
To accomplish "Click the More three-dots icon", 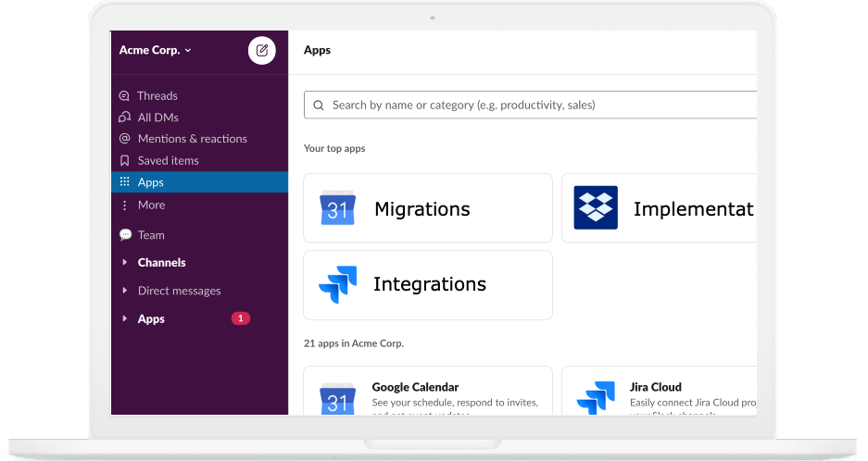I will (125, 205).
